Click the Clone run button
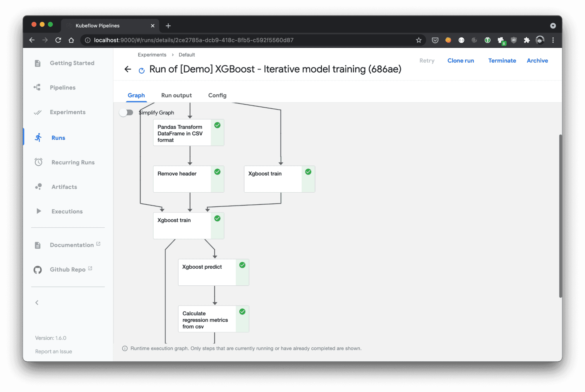The width and height of the screenshot is (585, 392). coord(461,61)
